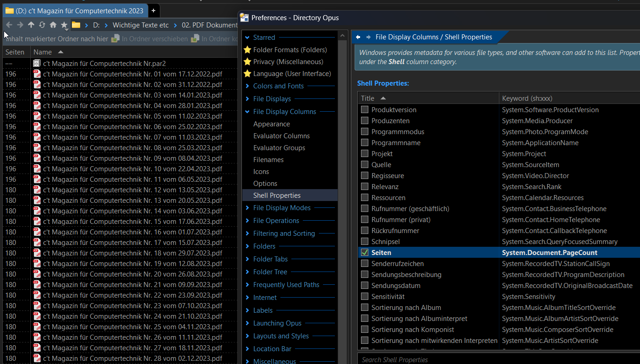Screen dimensions: 640x364
Task: Expand the Folder Tabs category
Action: point(247,259)
